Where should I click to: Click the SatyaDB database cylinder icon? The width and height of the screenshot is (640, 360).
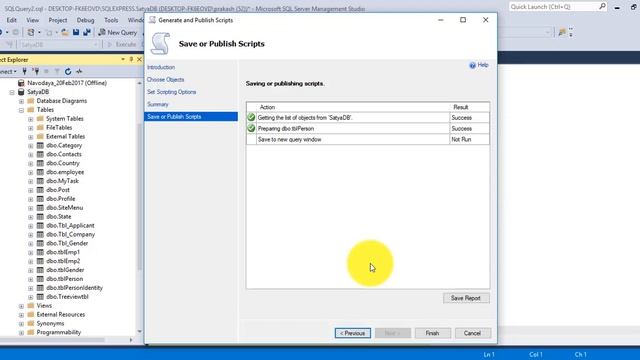tap(21, 92)
